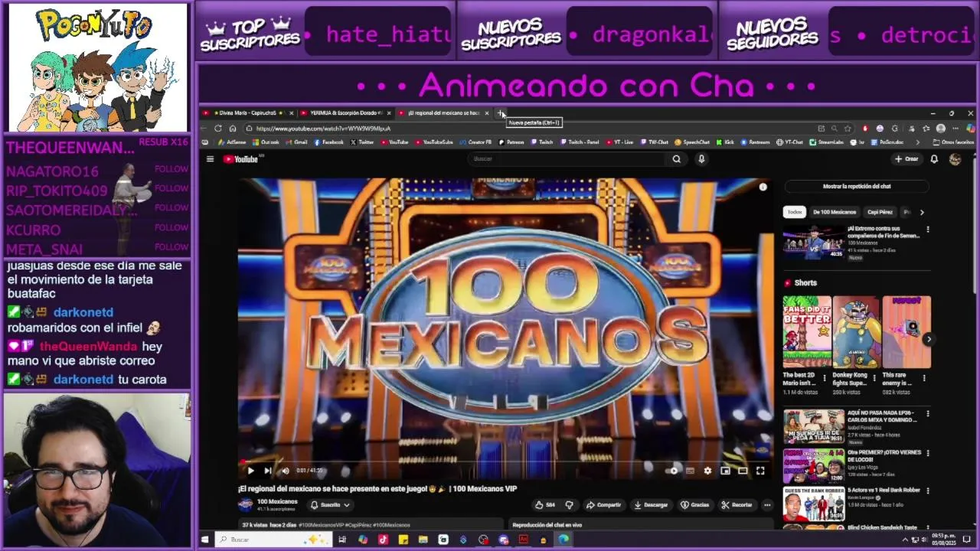This screenshot has height=551, width=980.
Task: Click the video progress bar
Action: pyautogui.click(x=505, y=461)
